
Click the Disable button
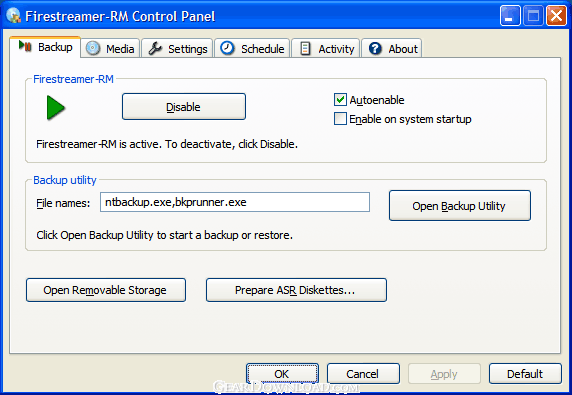(x=183, y=107)
